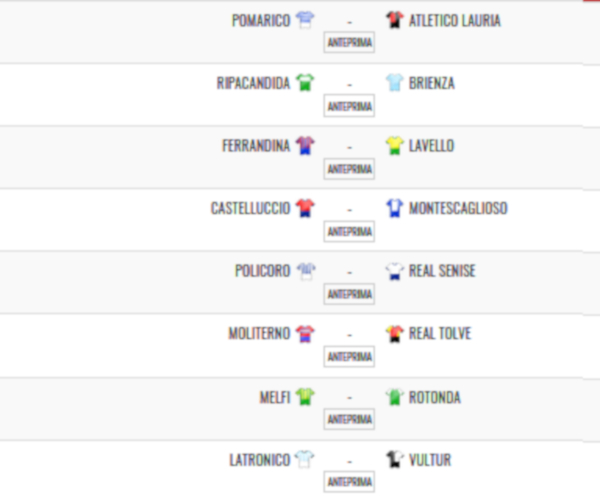Click Montescaglioso's blue-white jersey icon
Image resolution: width=600 pixels, height=502 pixels.
[x=395, y=208]
